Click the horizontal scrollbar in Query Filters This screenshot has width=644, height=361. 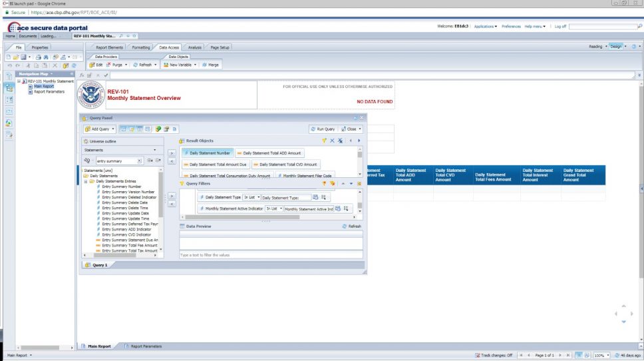coord(242,217)
